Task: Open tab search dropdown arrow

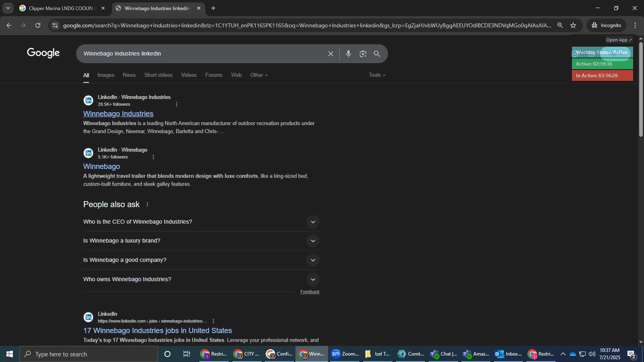Action: point(8,8)
